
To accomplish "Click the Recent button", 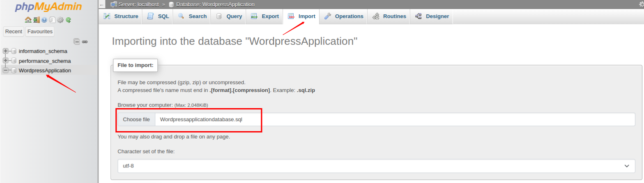I will (x=14, y=32).
